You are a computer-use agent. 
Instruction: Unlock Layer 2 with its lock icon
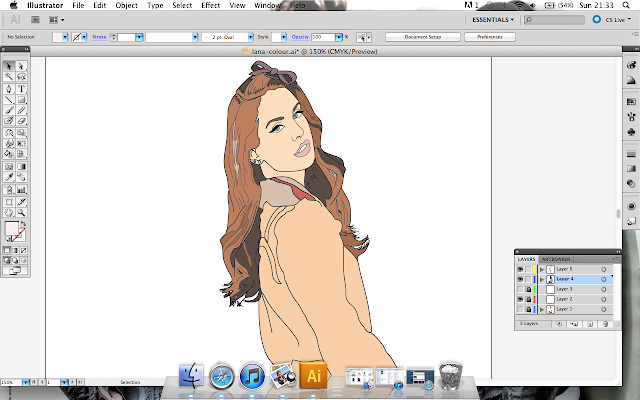[528, 299]
